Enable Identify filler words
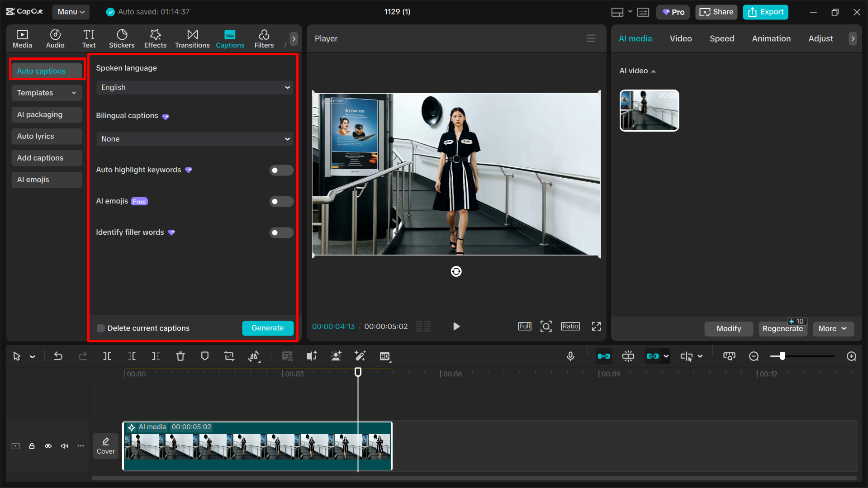Viewport: 868px width, 488px height. (x=281, y=232)
